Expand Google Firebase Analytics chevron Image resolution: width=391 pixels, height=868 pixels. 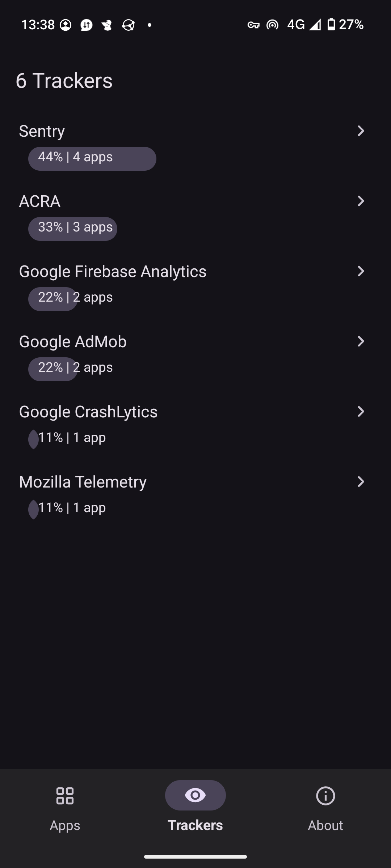361,271
